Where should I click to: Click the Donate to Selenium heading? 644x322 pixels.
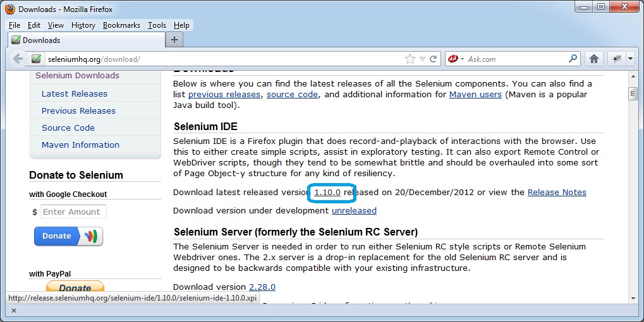[76, 175]
